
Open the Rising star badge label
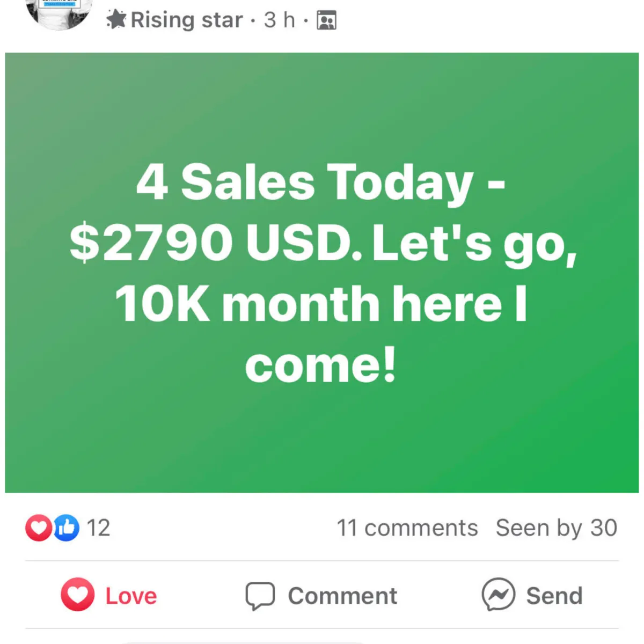[x=187, y=20]
